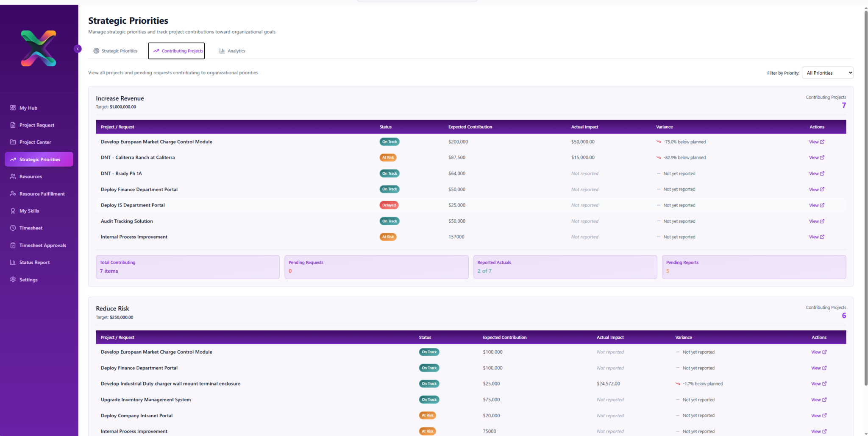The width and height of the screenshot is (868, 436).
Task: Click the $24,572.00 actual impact value
Action: tap(608, 384)
